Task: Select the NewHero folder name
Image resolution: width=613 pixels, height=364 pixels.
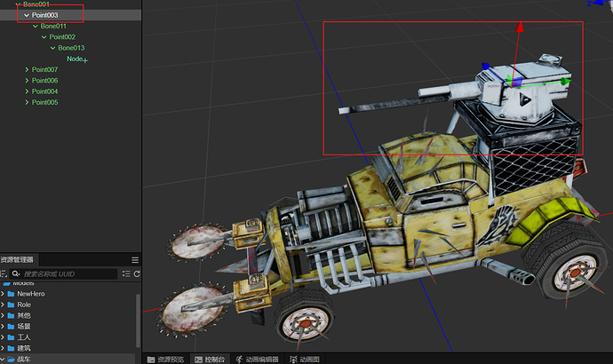Action: (31, 294)
